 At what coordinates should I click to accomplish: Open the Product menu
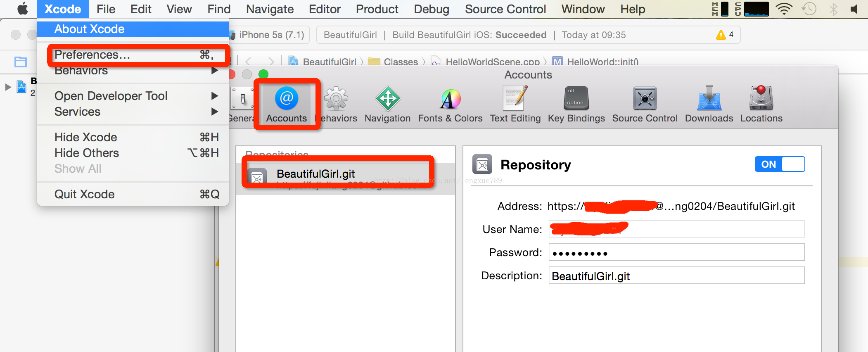377,9
